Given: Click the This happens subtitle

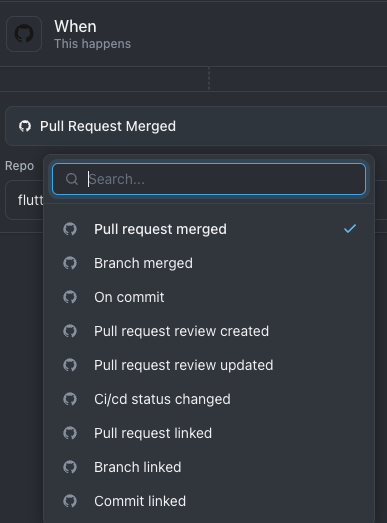Looking at the screenshot, I should pyautogui.click(x=92, y=44).
